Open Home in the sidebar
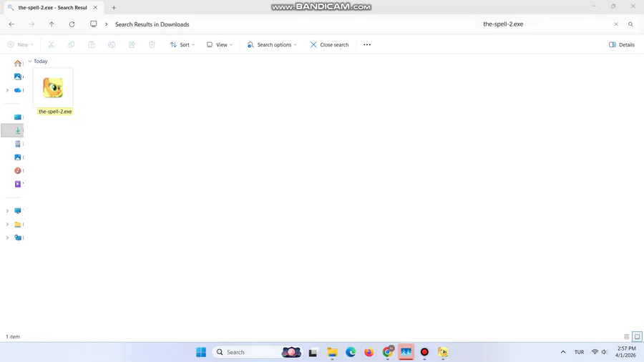Viewport: 644px width, 362px height. click(x=18, y=63)
